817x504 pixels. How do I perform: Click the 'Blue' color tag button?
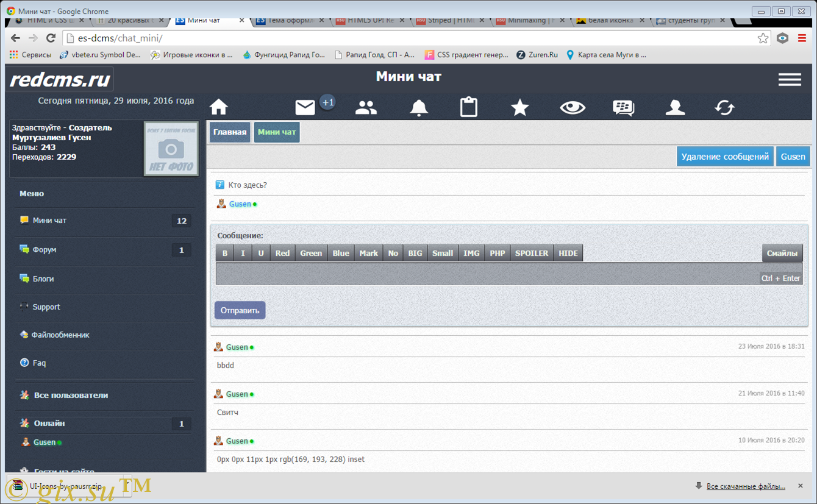(341, 253)
